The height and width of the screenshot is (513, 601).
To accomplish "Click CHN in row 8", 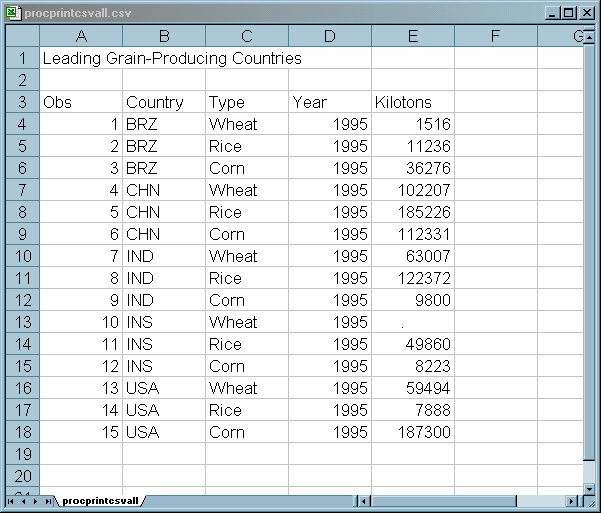I will 164,212.
